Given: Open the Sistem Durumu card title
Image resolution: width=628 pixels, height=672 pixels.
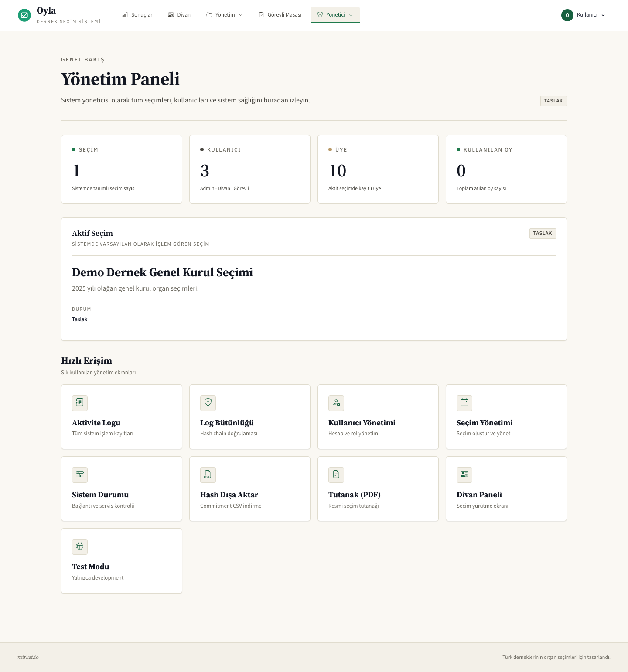Looking at the screenshot, I should (100, 495).
